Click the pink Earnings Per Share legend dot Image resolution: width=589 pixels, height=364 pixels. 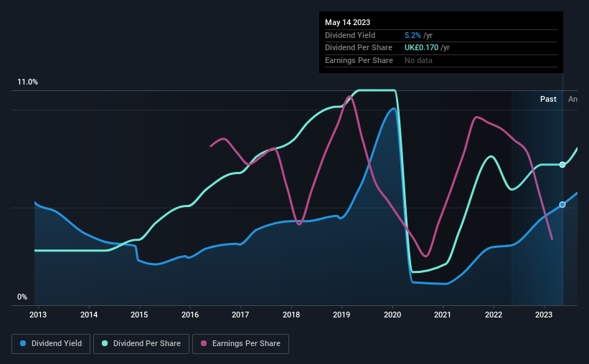pos(204,343)
